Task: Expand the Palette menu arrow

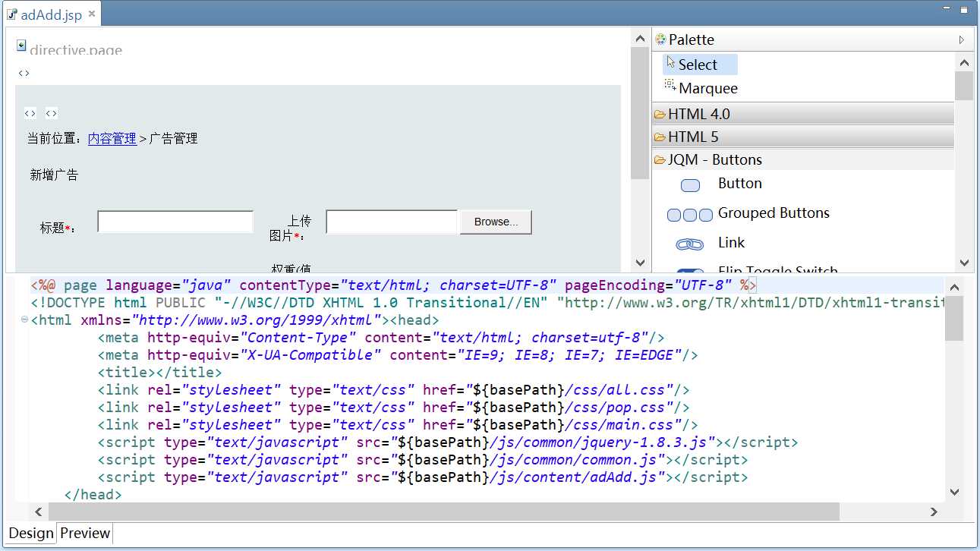Action: point(961,39)
